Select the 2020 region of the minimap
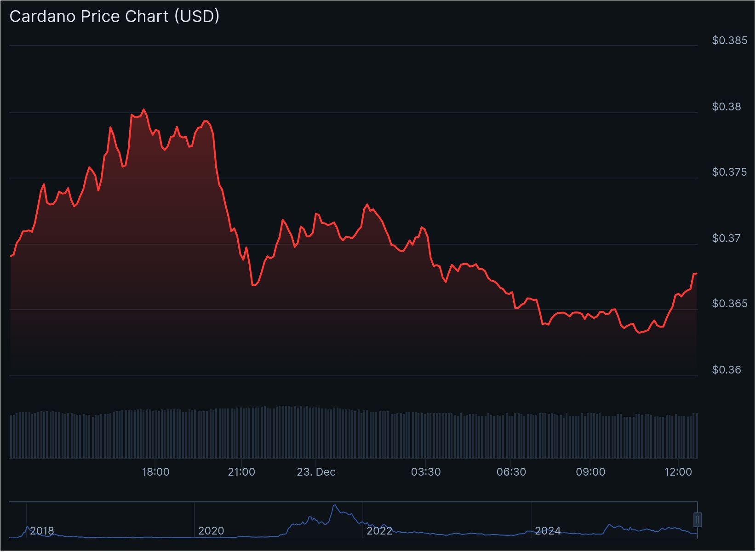 tap(211, 531)
